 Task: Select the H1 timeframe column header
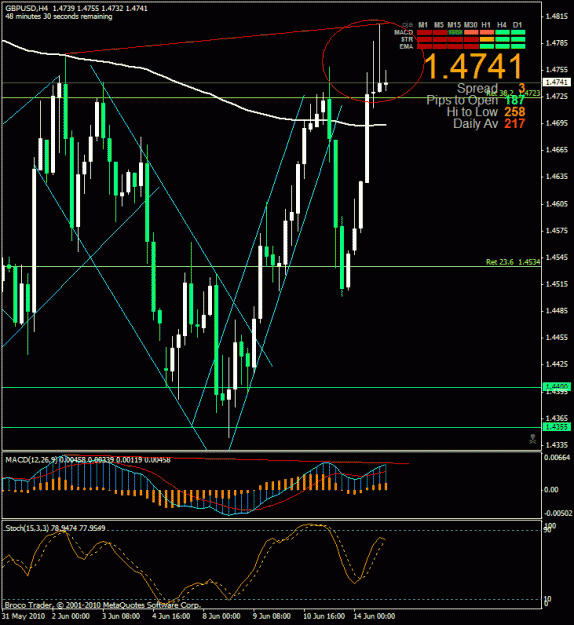pyautogui.click(x=486, y=25)
